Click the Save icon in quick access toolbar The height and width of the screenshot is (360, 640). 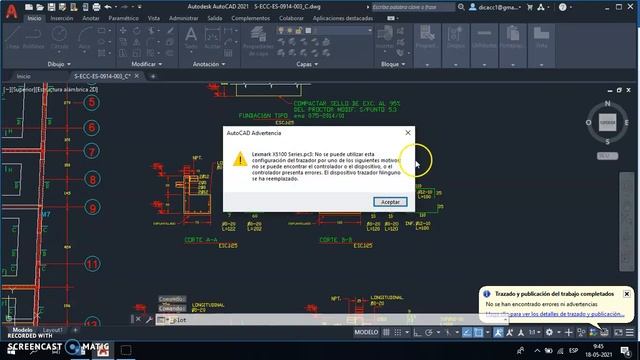click(51, 7)
